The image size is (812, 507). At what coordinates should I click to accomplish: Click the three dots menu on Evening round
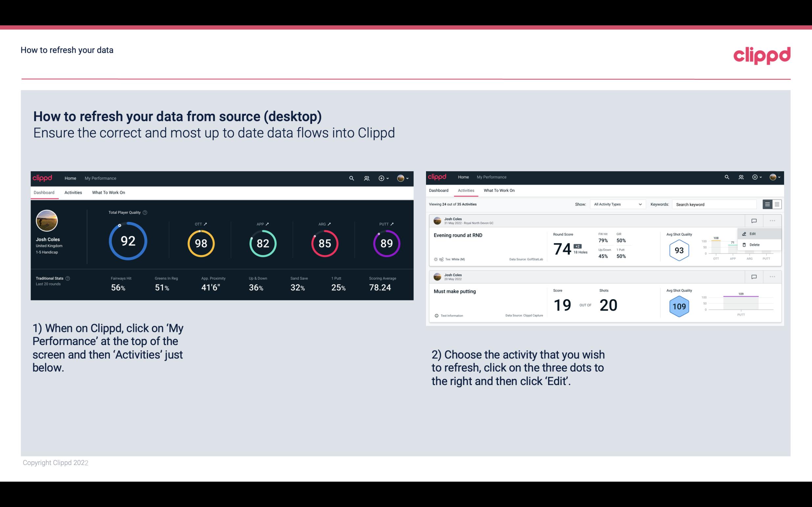772,220
